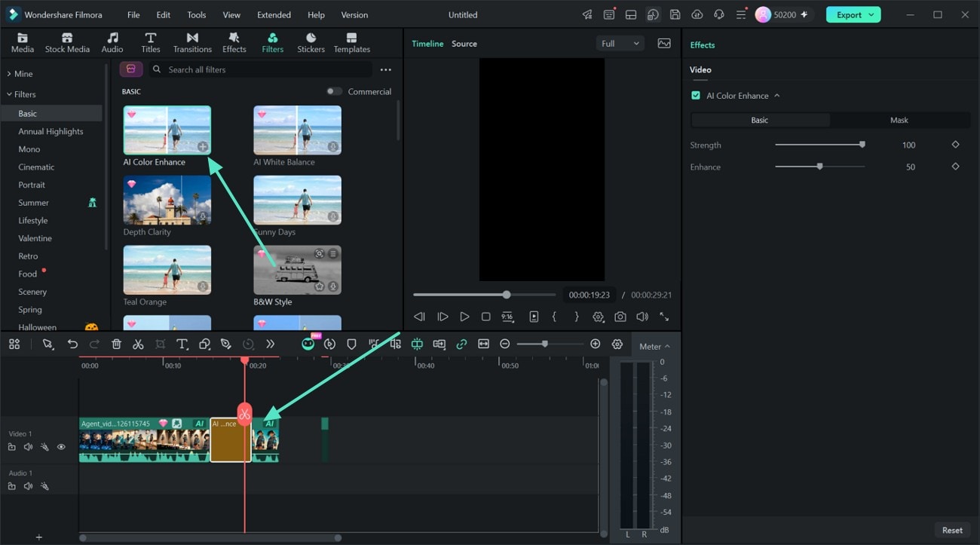Open the Meter dropdown
This screenshot has height=545, width=980.
click(x=654, y=347)
